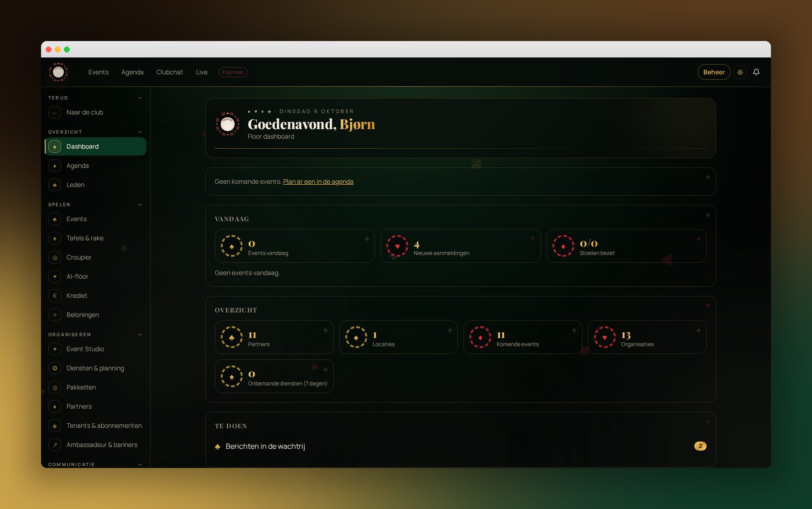Click the Dashboard spade icon in sidebar

point(55,146)
